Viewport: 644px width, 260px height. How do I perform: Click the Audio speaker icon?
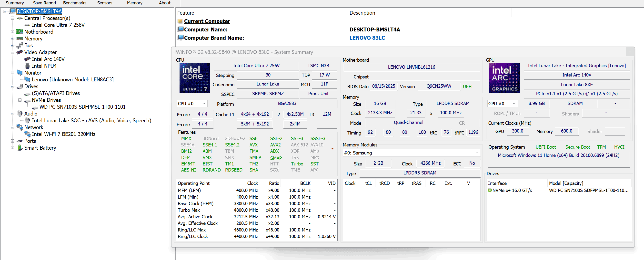20,114
